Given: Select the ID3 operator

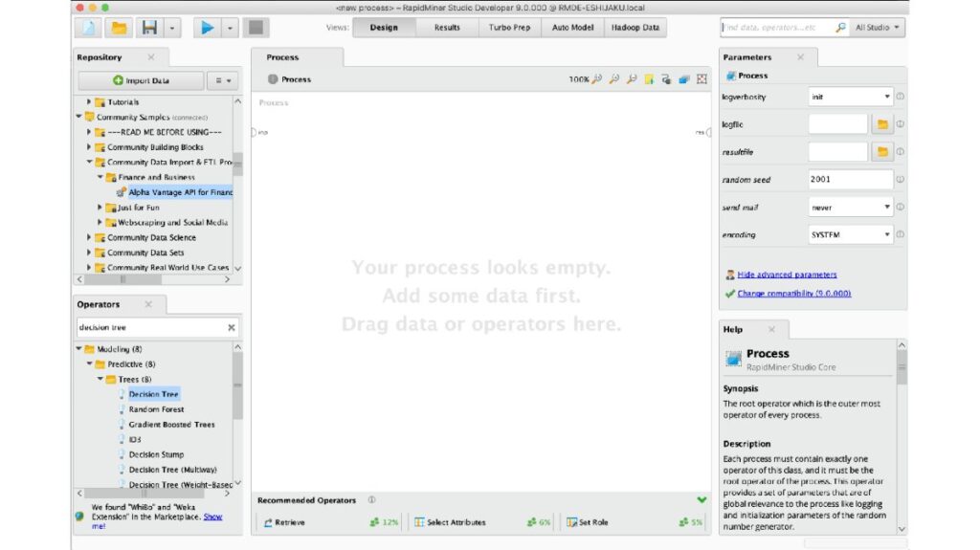Looking at the screenshot, I should [135, 439].
